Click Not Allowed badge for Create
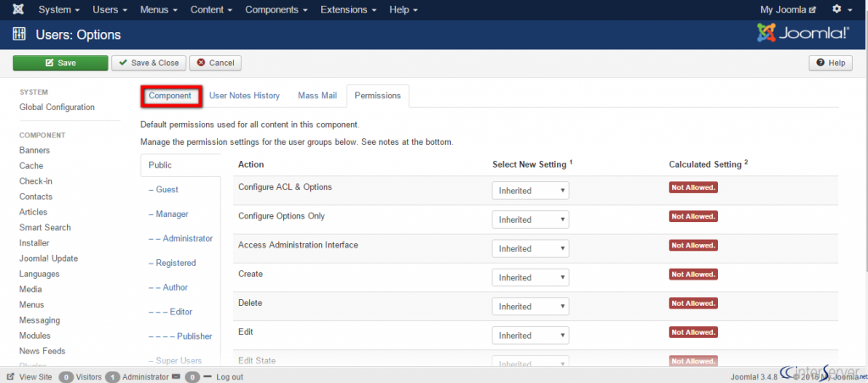This screenshot has height=383, width=868. coord(693,274)
